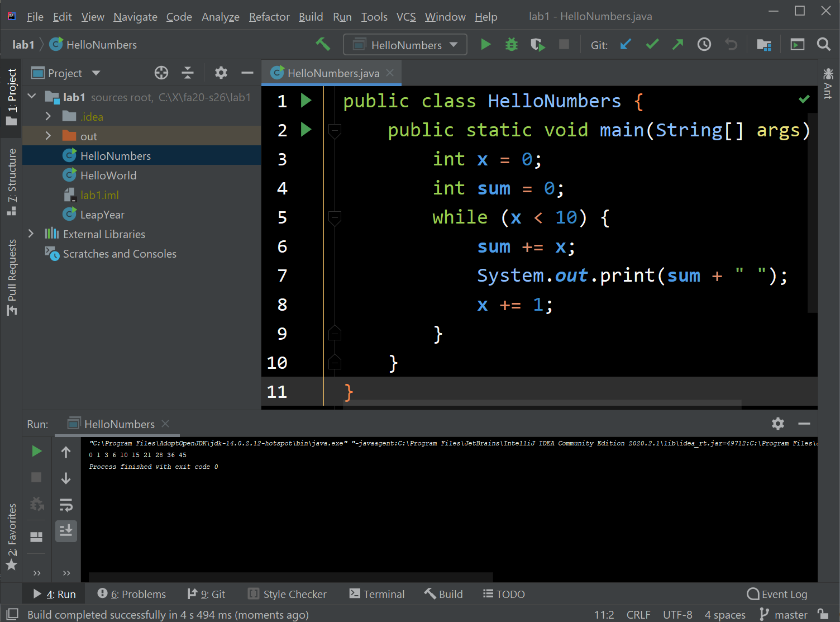The width and height of the screenshot is (840, 622).
Task: Click Git Update Project blue arrow
Action: tap(626, 44)
